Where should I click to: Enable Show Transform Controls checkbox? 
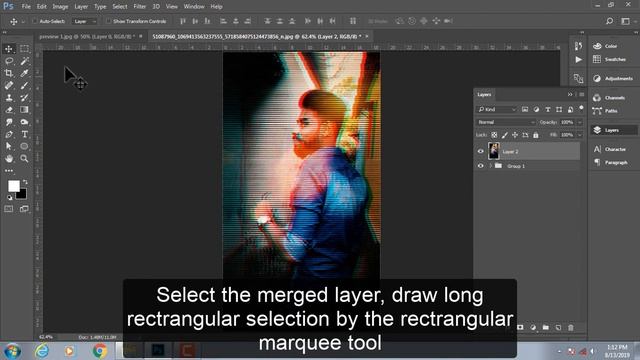click(108, 21)
